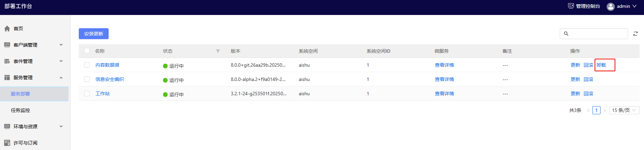Screen dimensions: 644x150
Task: Select the 服务部署 submenu item
Action: pyautogui.click(x=34, y=94)
